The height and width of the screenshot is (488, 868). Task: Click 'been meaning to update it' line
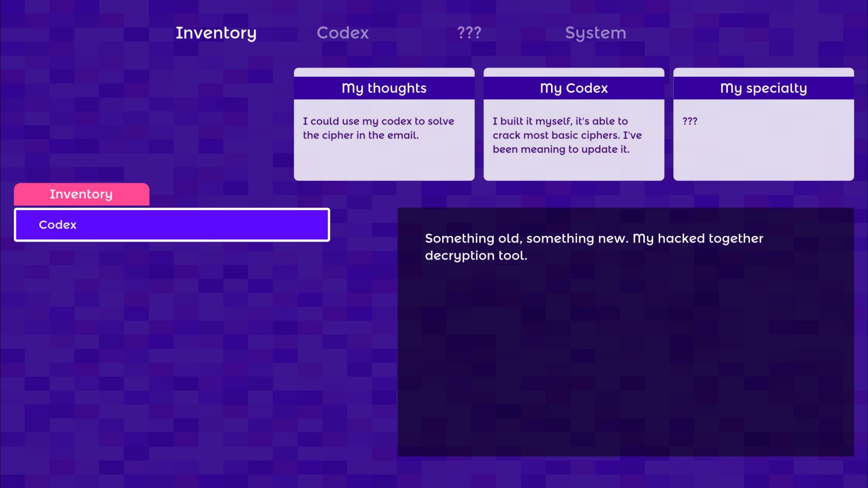click(x=561, y=149)
